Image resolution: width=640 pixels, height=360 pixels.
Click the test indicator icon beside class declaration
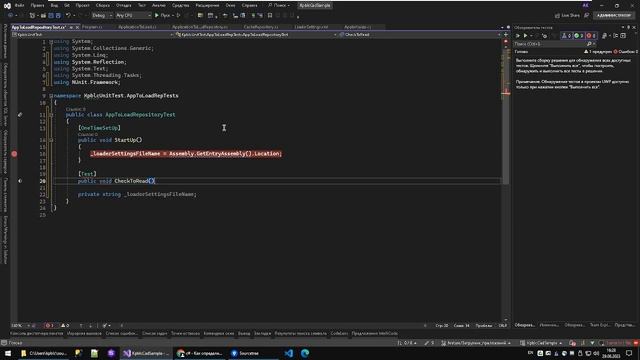20,115
